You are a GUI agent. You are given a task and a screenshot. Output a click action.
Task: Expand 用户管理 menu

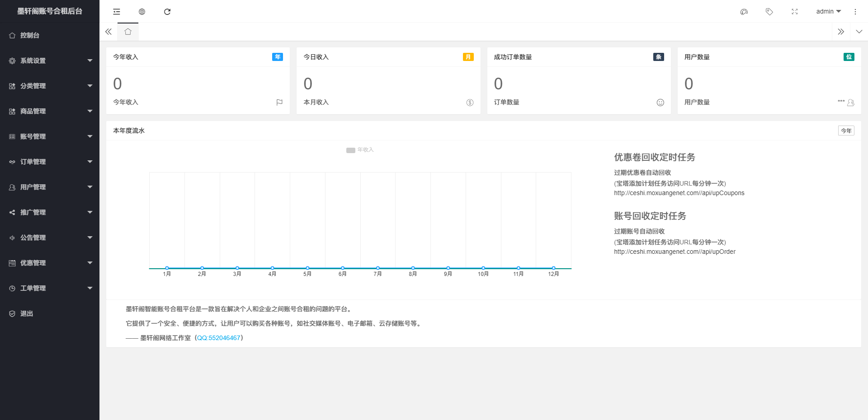point(50,187)
